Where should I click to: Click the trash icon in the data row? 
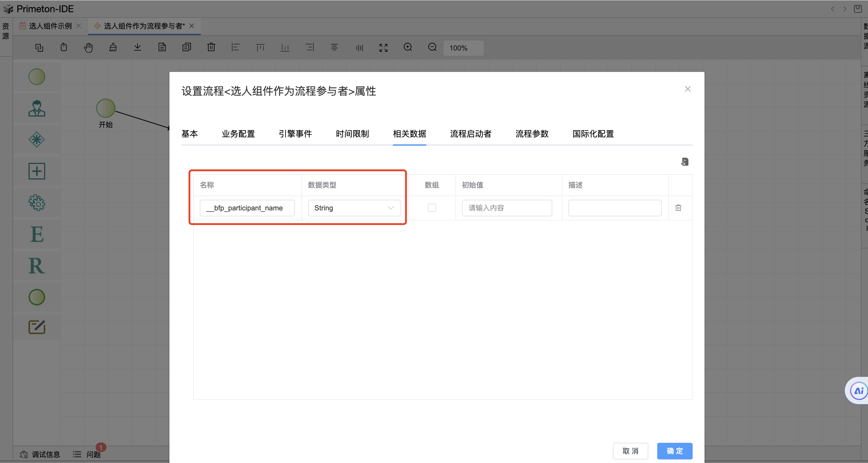tap(678, 208)
